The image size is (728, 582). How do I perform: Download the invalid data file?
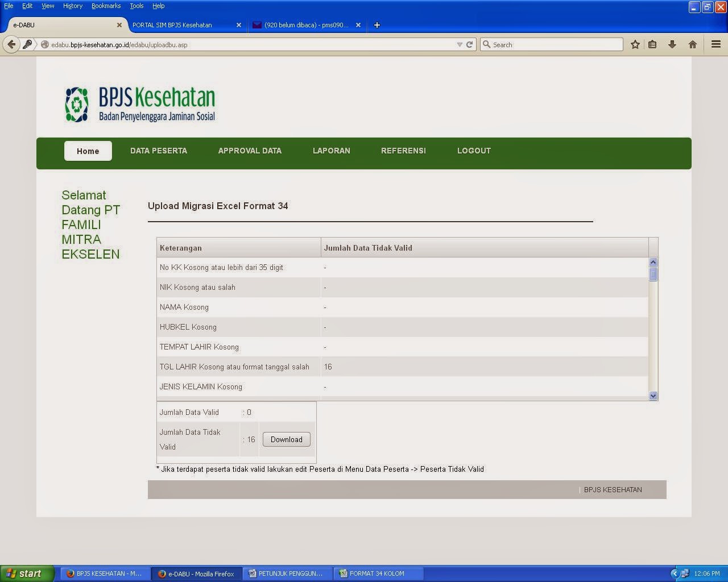(287, 439)
